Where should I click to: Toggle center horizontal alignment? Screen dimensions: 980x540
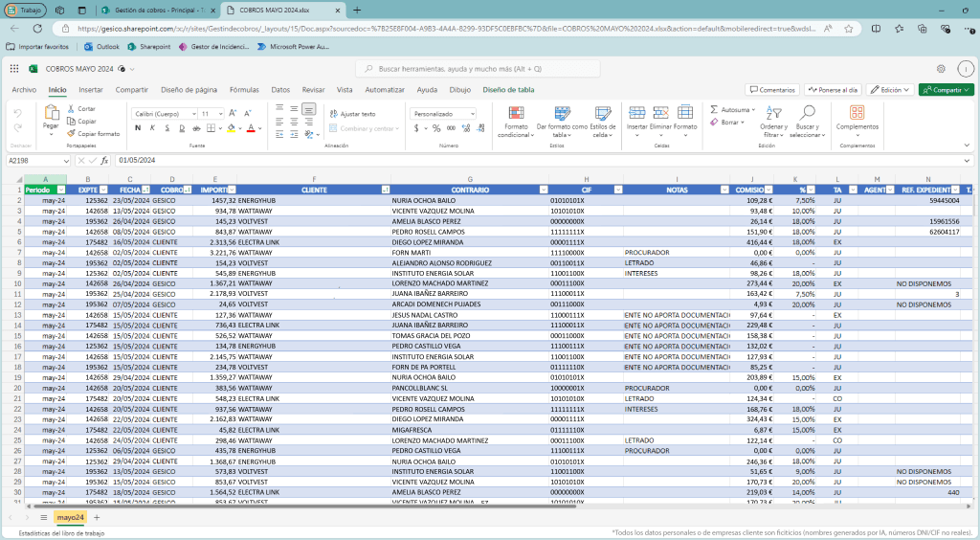click(294, 122)
